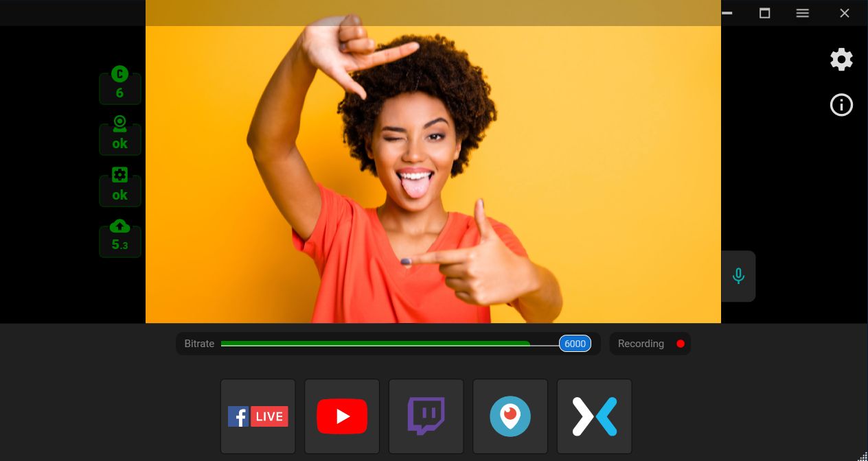
Task: Click the Recording label
Action: point(641,343)
